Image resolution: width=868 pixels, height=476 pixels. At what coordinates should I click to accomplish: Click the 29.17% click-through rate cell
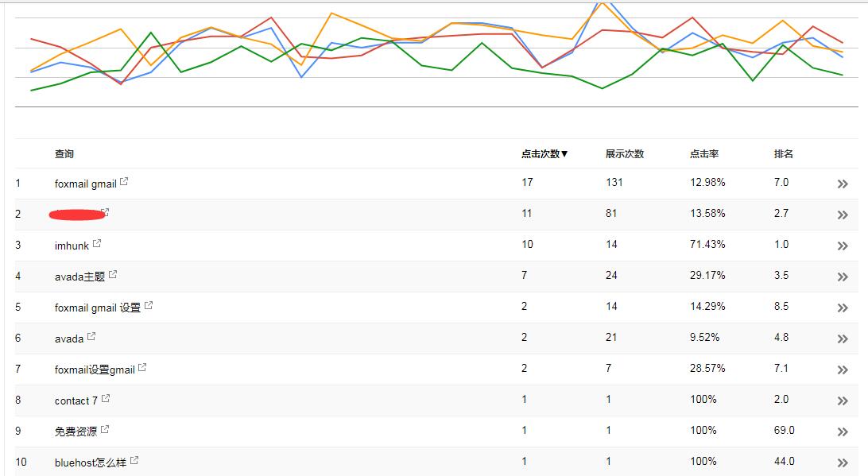pyautogui.click(x=707, y=275)
